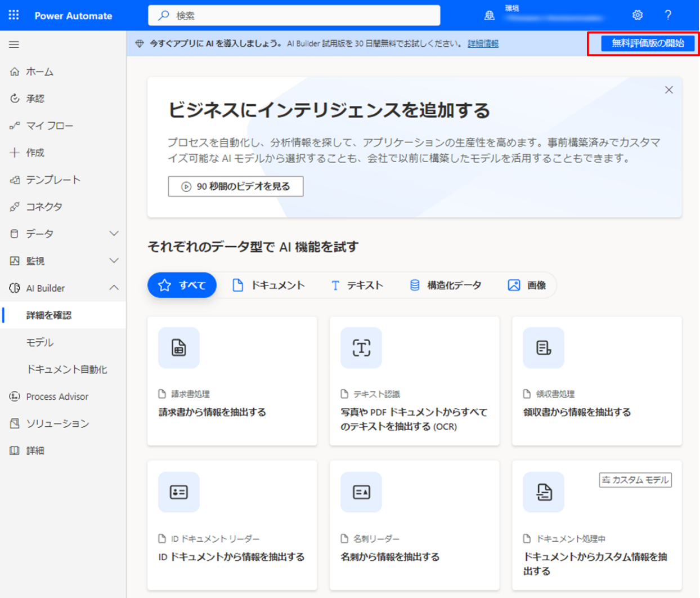Close the ビジネスにインテリジェンス banner
Viewport: 700px width, 598px height.
pos(669,90)
